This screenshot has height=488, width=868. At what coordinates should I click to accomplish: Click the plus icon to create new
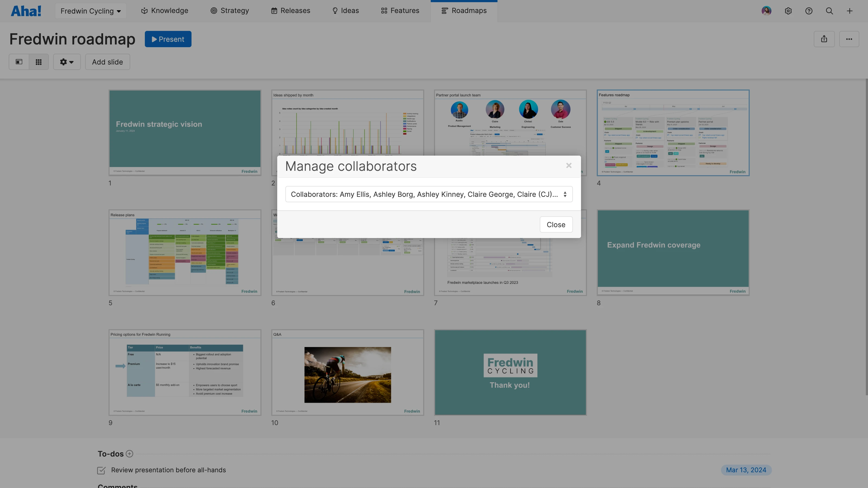(850, 11)
